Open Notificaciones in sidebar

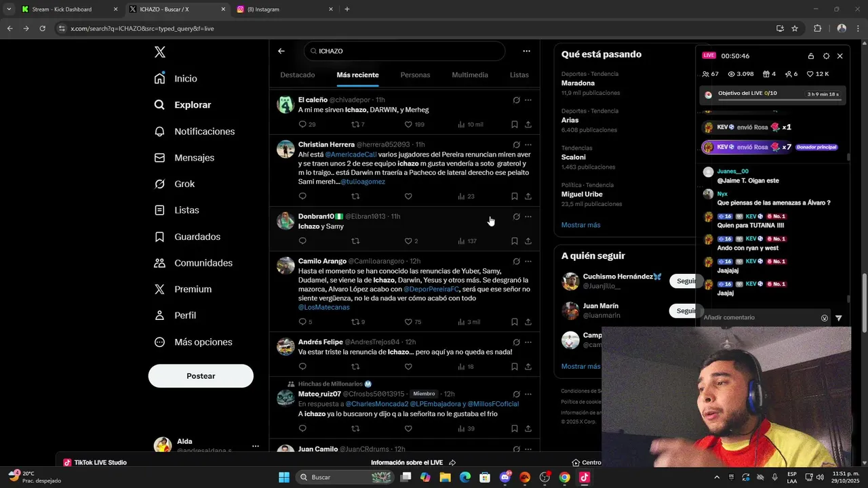(195, 131)
